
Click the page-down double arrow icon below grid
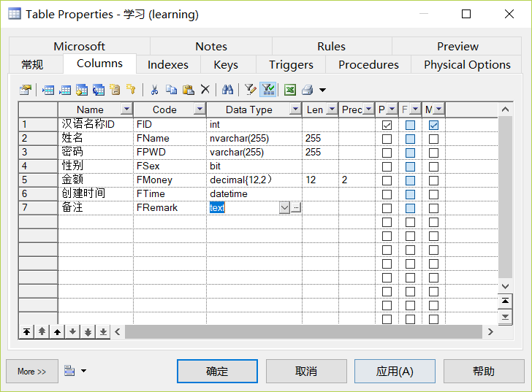click(88, 331)
